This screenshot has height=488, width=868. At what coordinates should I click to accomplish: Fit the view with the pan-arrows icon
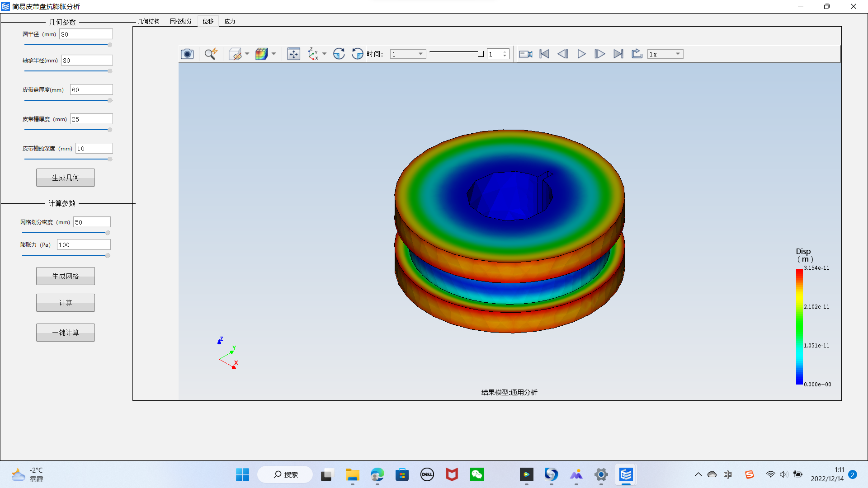(294, 54)
